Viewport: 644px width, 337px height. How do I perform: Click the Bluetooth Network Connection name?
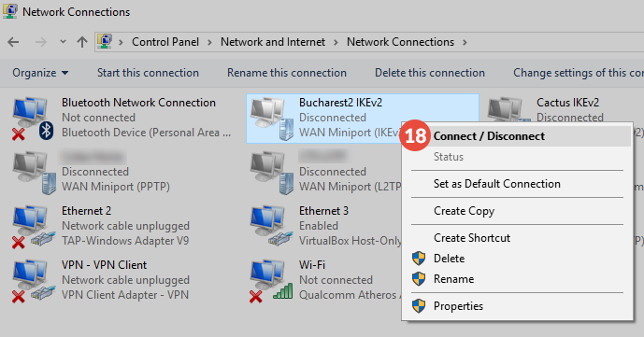coord(138,103)
